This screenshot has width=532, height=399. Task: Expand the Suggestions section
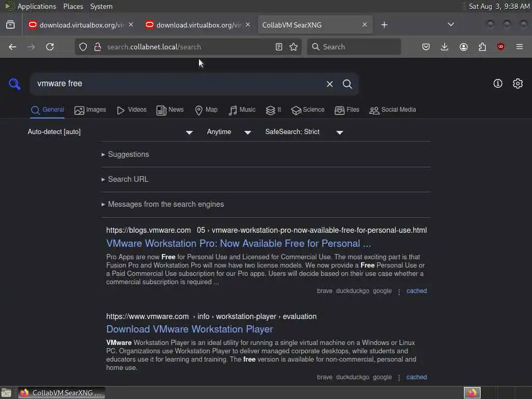click(125, 154)
